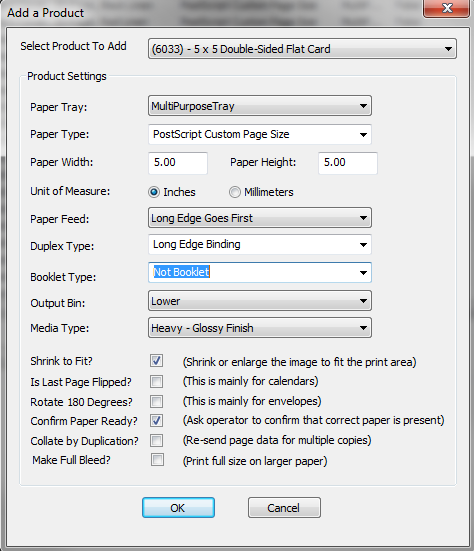Enable the Is Last Page Flipped checkbox
This screenshot has width=474, height=551.
[156, 381]
